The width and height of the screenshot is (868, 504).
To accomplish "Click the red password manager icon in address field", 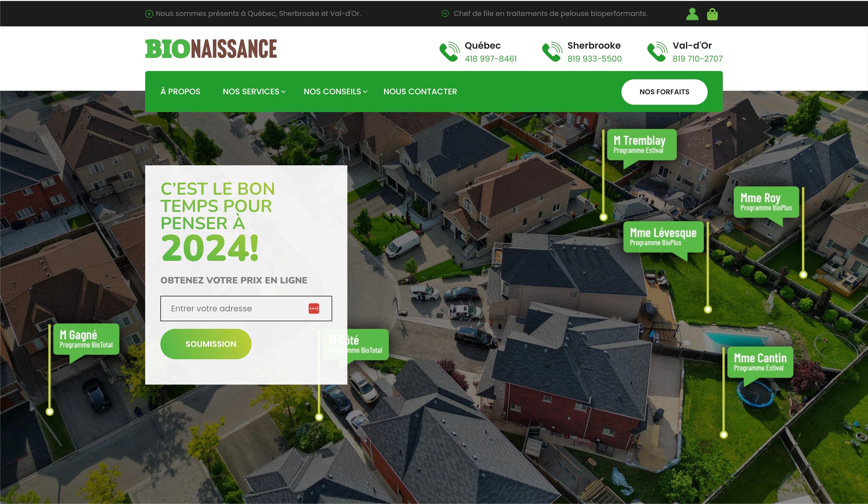I will pyautogui.click(x=313, y=309).
